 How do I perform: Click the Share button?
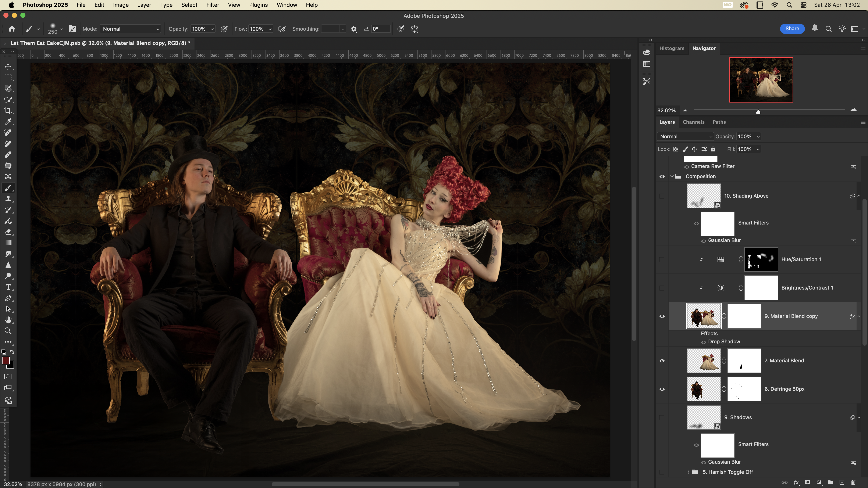tap(792, 29)
